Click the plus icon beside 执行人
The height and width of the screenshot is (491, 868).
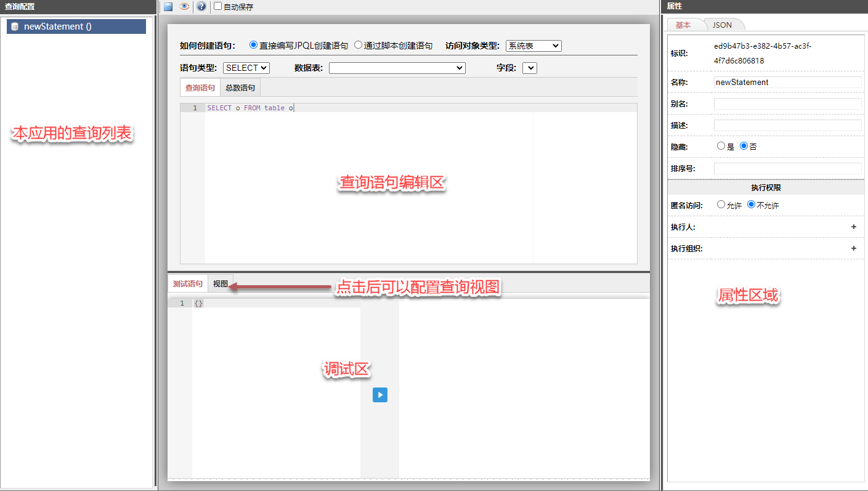pos(854,227)
